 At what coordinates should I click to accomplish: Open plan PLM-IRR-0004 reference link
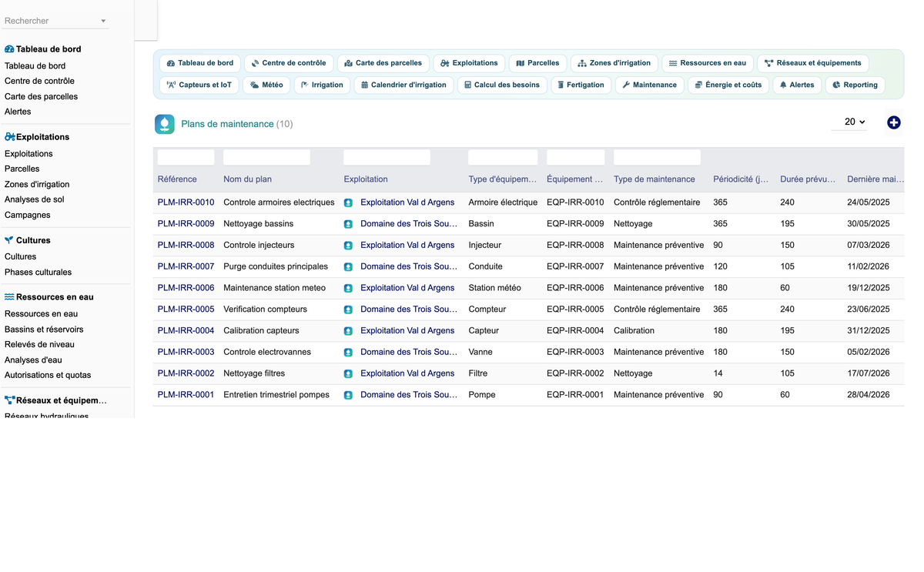pyautogui.click(x=186, y=331)
